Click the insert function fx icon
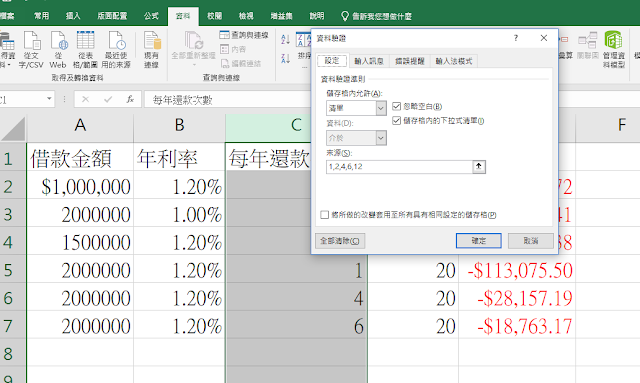The image size is (640, 383). [x=130, y=99]
